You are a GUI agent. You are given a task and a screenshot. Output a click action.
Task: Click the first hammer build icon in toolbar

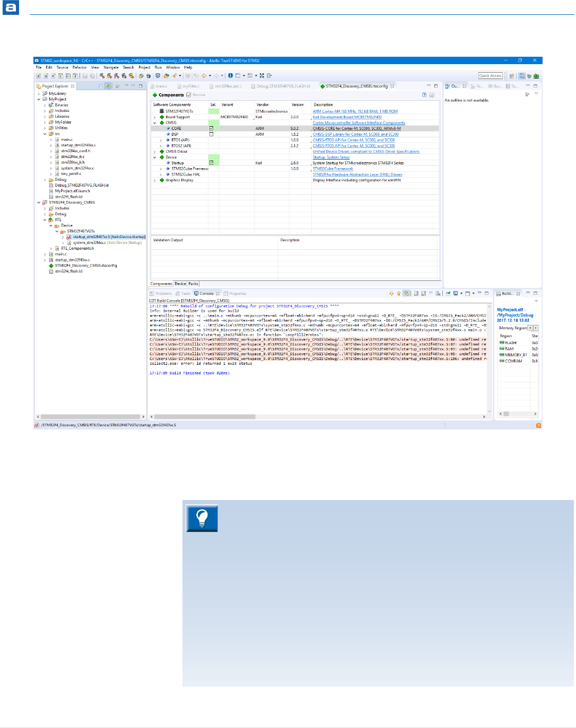[102, 76]
